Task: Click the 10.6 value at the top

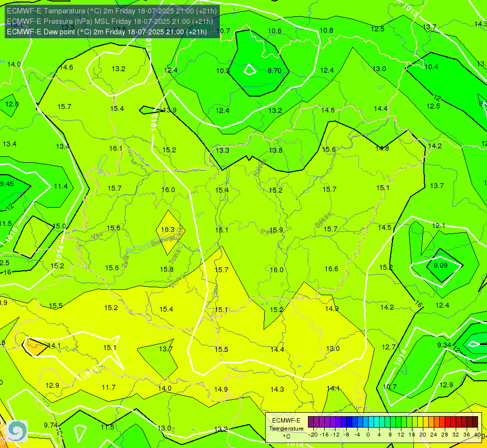Action: pos(275,31)
